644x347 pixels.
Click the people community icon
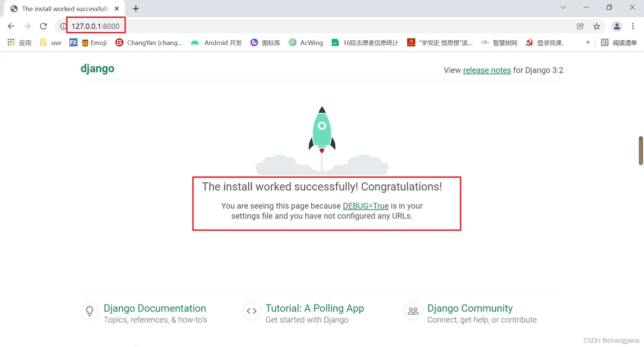(x=413, y=311)
